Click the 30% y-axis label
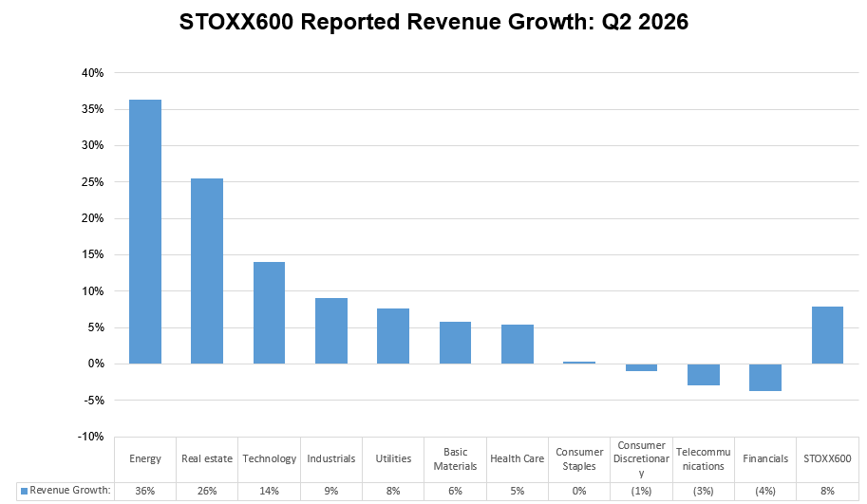Screen dimensions: 867x504 click(x=93, y=145)
